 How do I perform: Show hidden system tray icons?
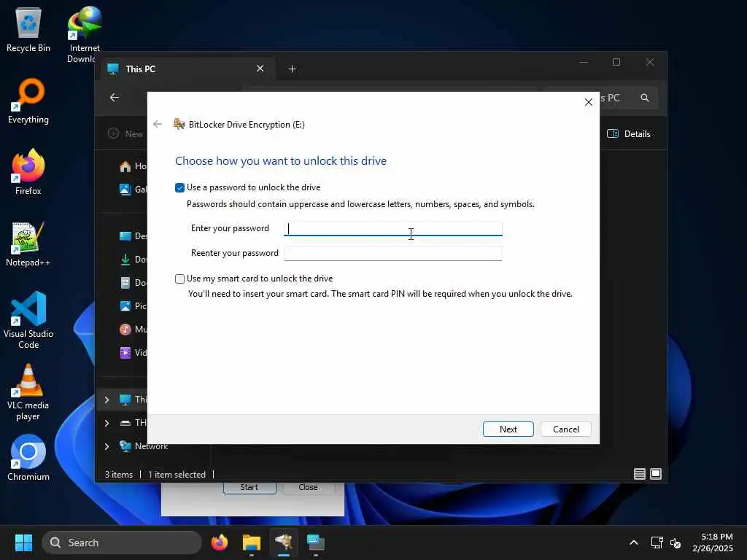point(634,542)
